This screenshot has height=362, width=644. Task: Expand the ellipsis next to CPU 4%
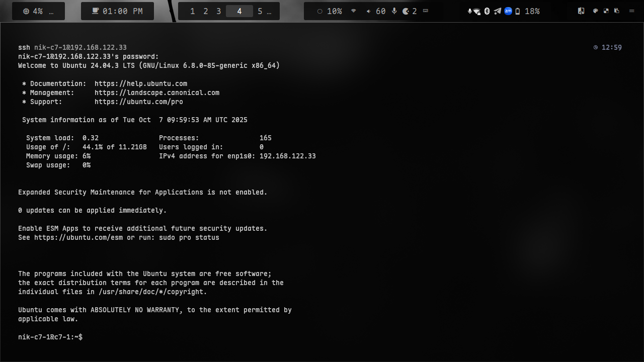point(51,11)
